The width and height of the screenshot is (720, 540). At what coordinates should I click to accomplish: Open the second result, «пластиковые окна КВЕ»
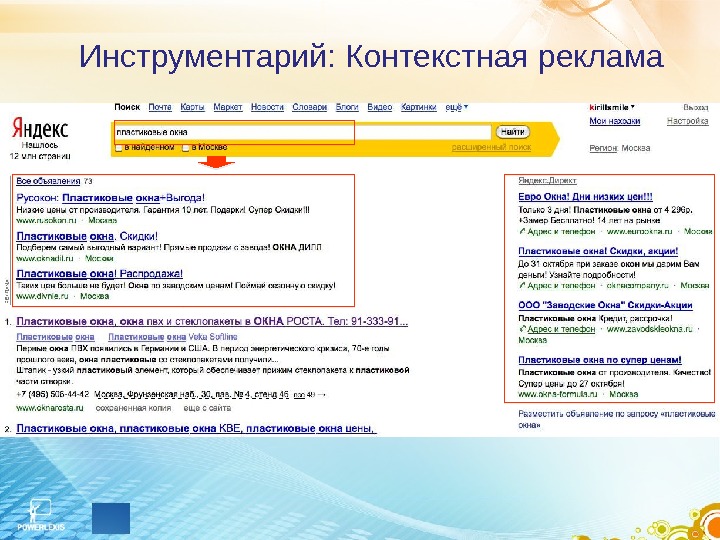(x=196, y=429)
